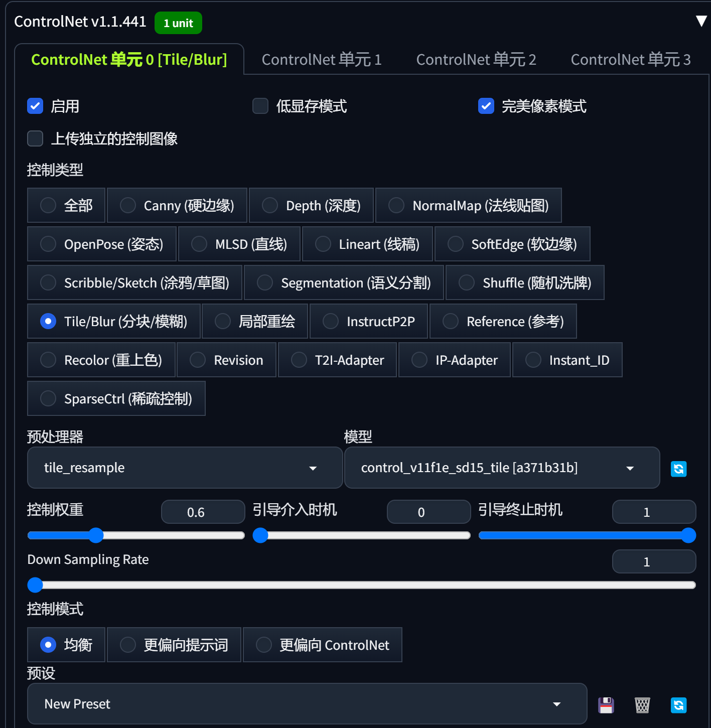Select 更偏向 ControlNet control mode
This screenshot has height=728, width=711.
[x=323, y=645]
